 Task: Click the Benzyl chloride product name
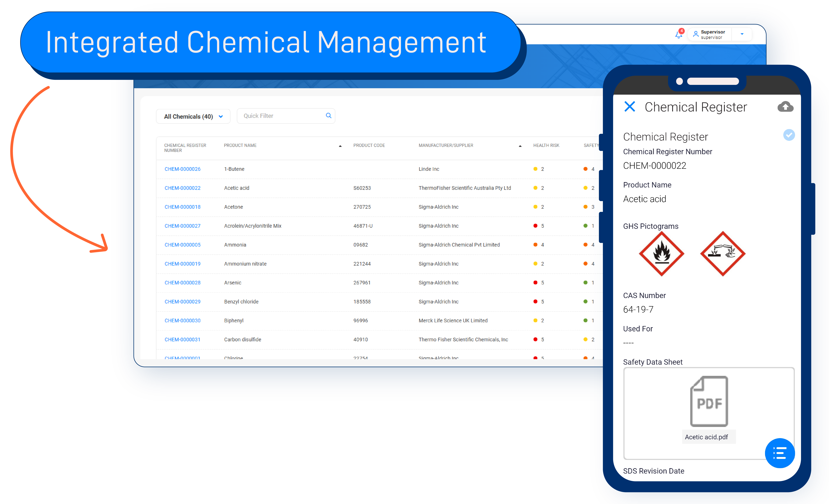241,302
